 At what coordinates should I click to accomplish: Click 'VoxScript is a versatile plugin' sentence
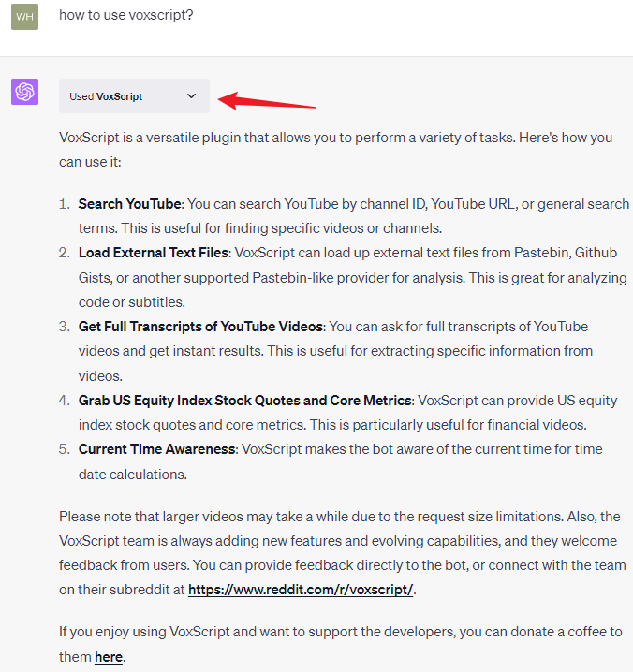tap(336, 150)
